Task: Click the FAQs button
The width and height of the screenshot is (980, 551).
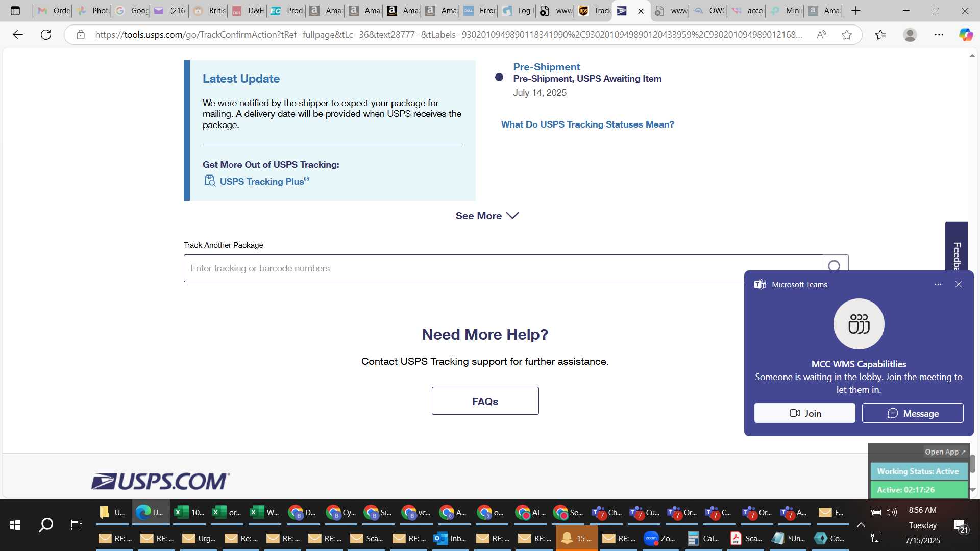Action: click(x=485, y=401)
